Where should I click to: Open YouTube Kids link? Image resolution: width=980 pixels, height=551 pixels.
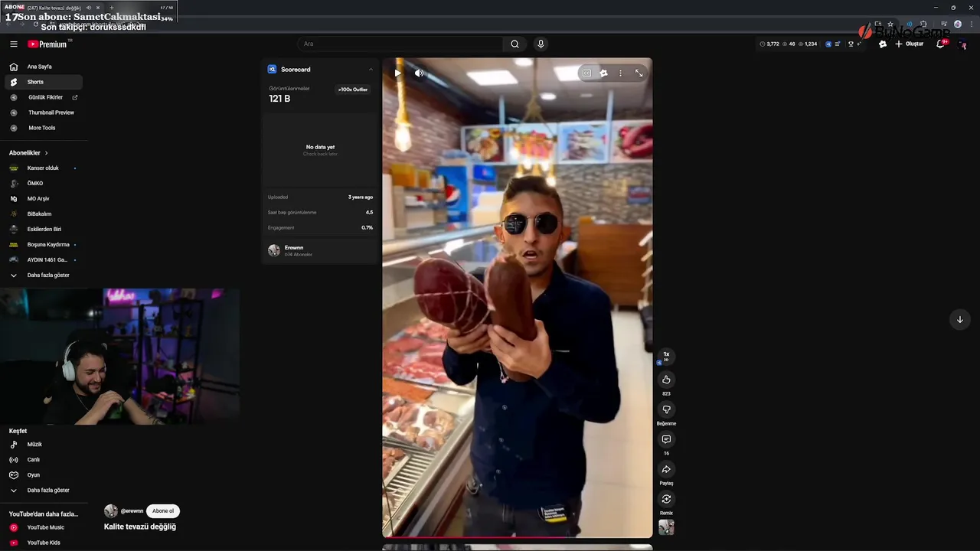click(44, 543)
